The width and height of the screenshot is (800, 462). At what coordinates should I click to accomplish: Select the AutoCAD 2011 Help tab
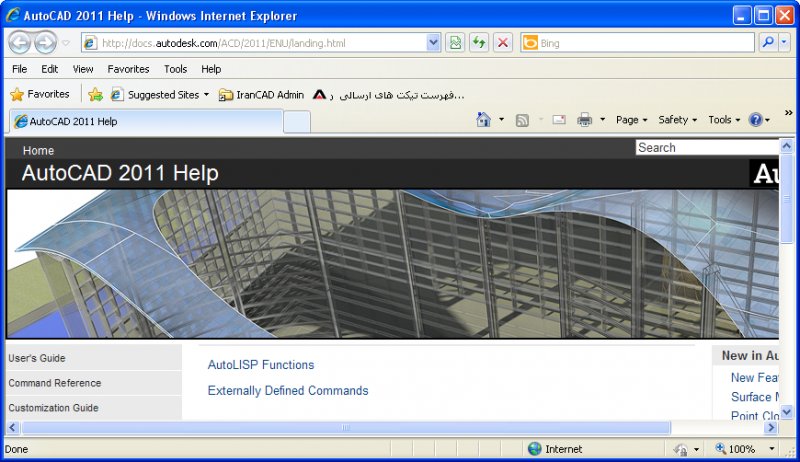(146, 121)
